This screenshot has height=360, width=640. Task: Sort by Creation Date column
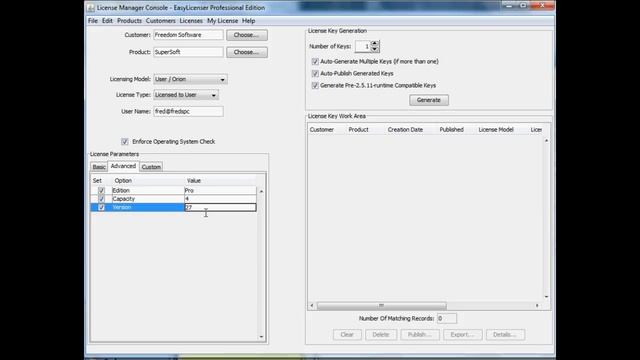[x=405, y=130]
